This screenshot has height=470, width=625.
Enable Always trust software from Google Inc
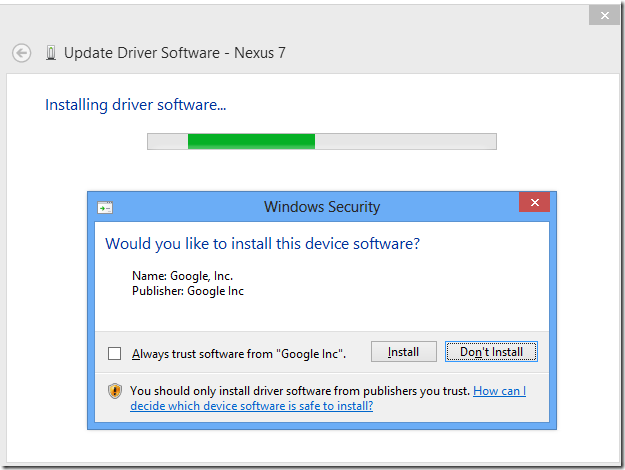pos(114,353)
